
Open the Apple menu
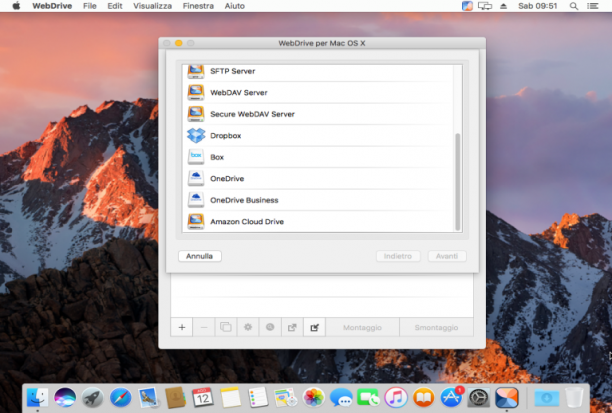16,6
